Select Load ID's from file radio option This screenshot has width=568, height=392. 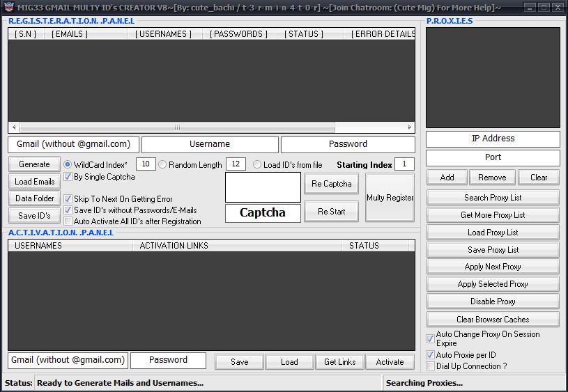click(x=257, y=165)
